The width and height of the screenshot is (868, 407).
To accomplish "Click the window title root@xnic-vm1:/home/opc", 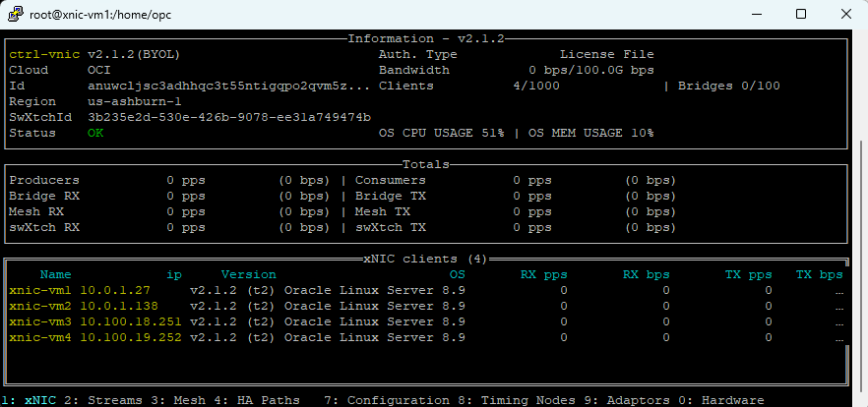I will (100, 15).
